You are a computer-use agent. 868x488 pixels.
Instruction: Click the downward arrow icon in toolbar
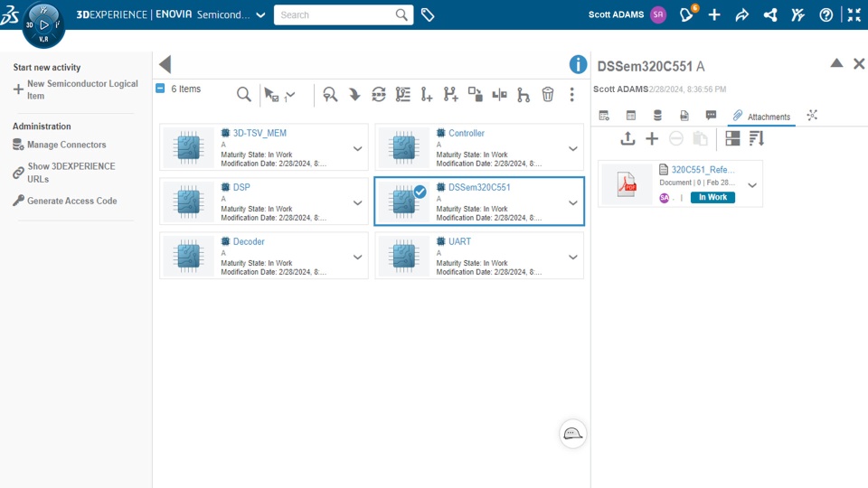click(x=354, y=95)
